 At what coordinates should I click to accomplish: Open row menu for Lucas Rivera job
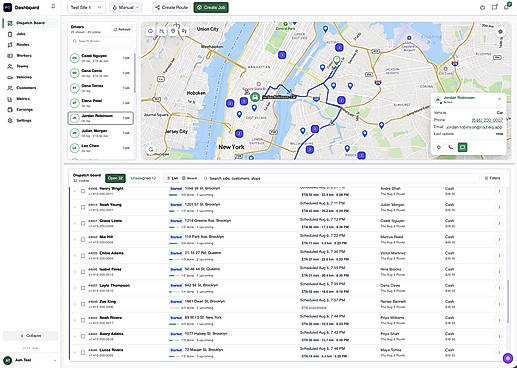pos(499,353)
